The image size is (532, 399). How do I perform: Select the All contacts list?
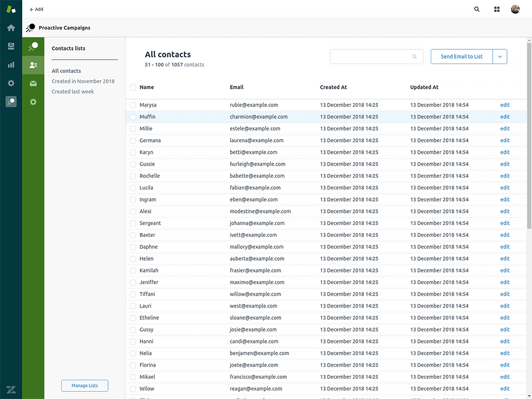66,71
